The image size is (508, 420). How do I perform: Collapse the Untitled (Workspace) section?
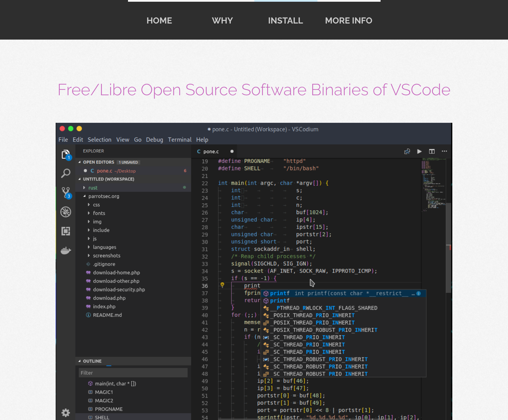click(x=80, y=179)
